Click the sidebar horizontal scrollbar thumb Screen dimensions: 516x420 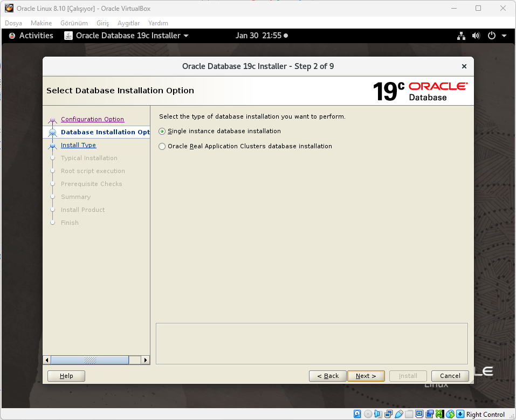click(x=90, y=360)
